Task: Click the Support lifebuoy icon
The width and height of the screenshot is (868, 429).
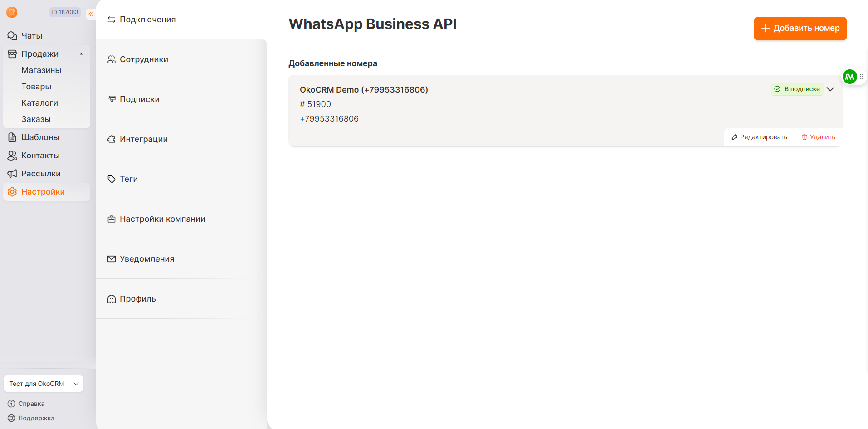Action: [11, 418]
